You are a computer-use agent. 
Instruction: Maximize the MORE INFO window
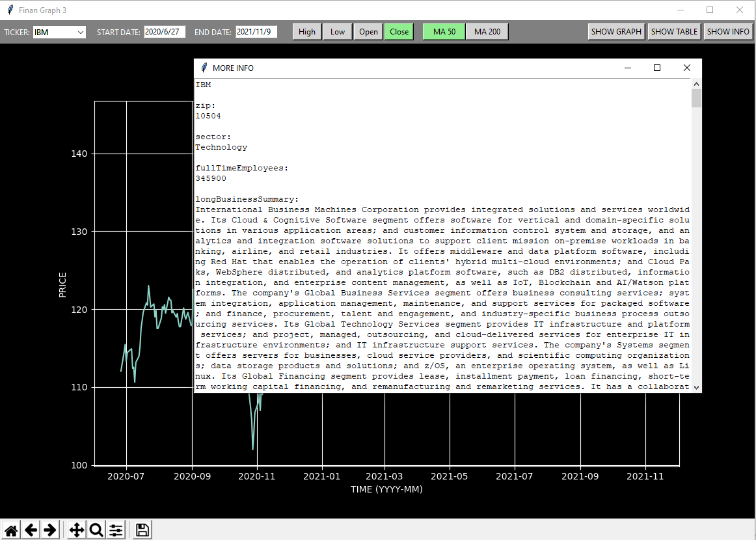pyautogui.click(x=657, y=68)
